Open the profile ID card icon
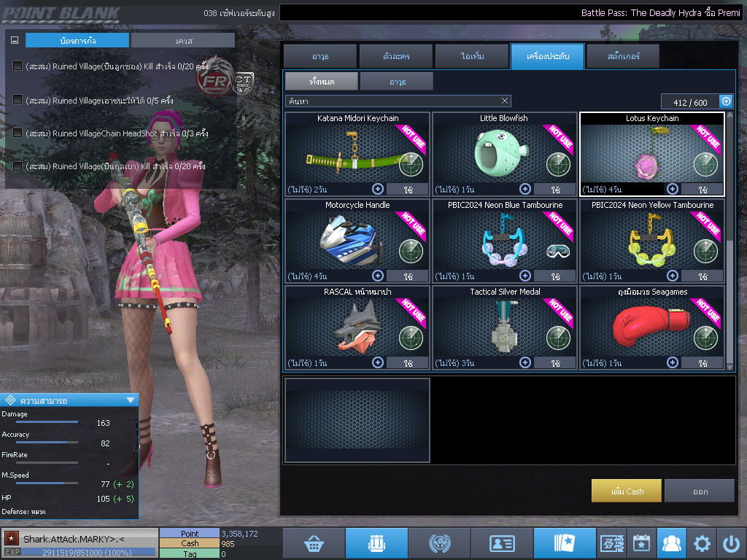 pyautogui.click(x=502, y=543)
